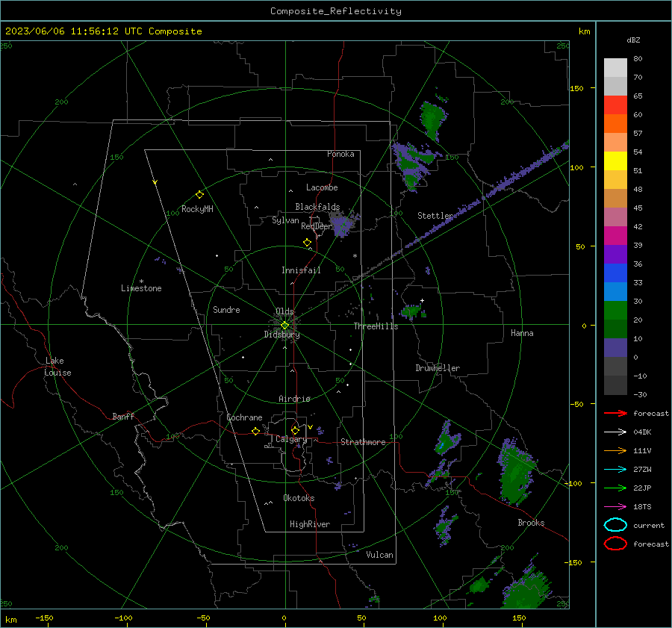Screen dimensions: 672x628
Task: Click the blue 36 dBZ swatch
Action: [x=615, y=273]
